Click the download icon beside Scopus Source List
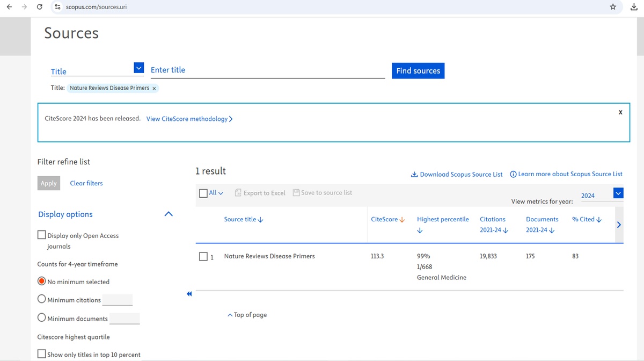This screenshot has width=644, height=361. [414, 174]
